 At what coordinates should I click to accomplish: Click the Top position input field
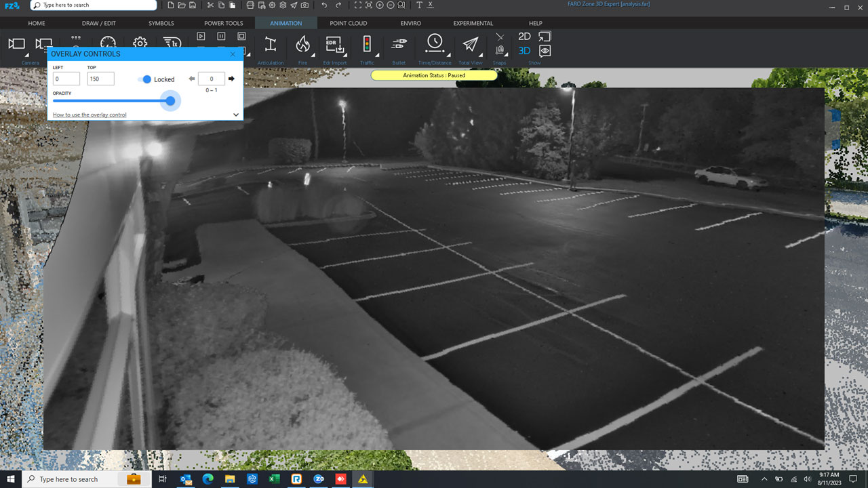[101, 79]
